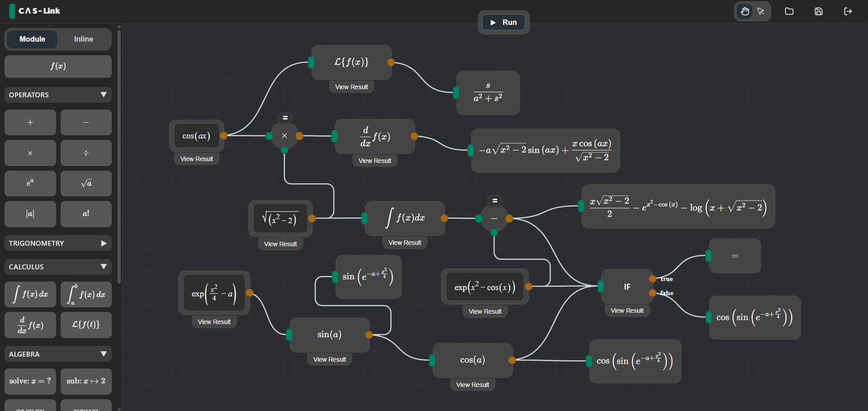Add the Laplace transform block in sidebar
868x411 pixels.
86,325
